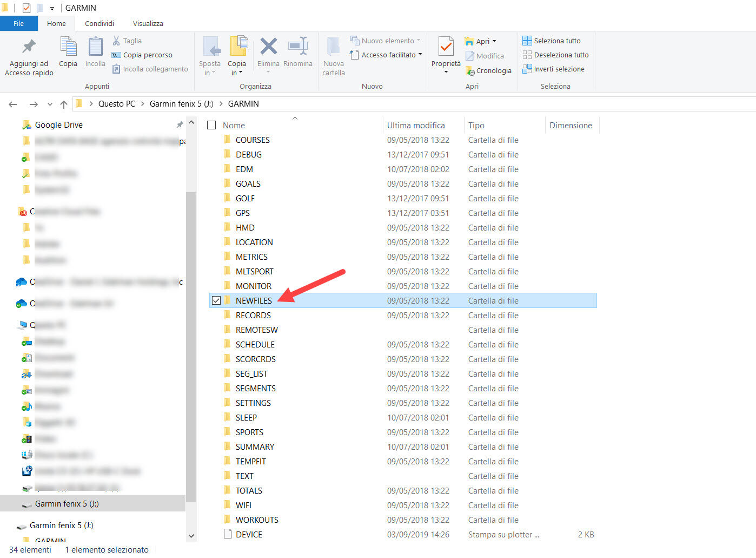756x558 pixels.
Task: Click the Rinomina icon
Action: [297, 47]
